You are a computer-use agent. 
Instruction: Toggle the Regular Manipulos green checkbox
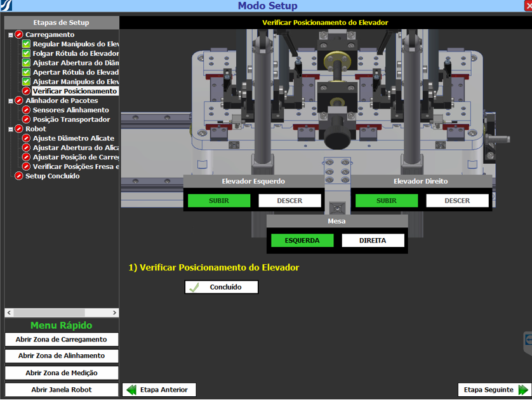click(x=26, y=44)
